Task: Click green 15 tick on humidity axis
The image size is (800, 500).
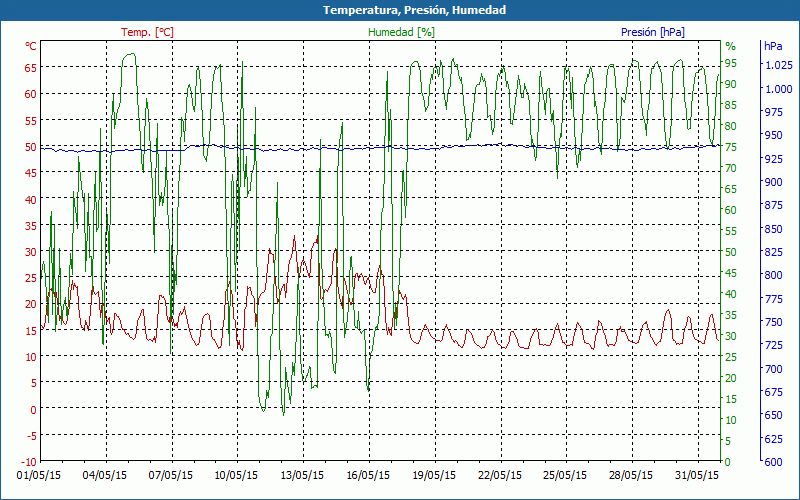Action: coord(731,399)
